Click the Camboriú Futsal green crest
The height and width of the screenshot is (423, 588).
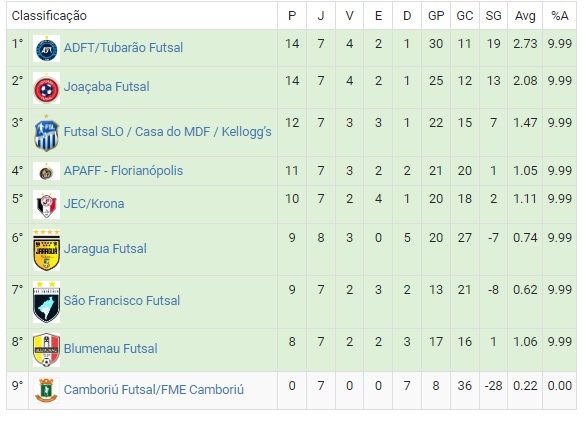(46, 390)
